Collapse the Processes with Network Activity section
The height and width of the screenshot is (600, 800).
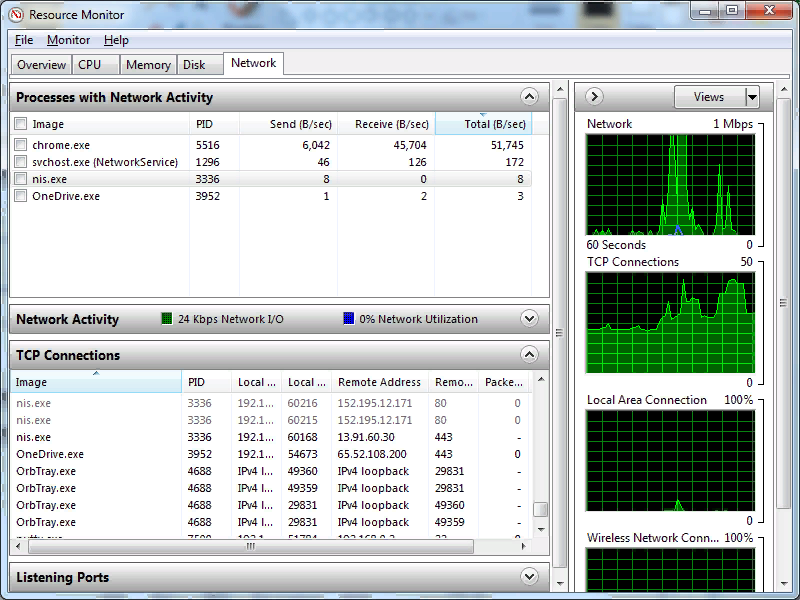pyautogui.click(x=529, y=97)
